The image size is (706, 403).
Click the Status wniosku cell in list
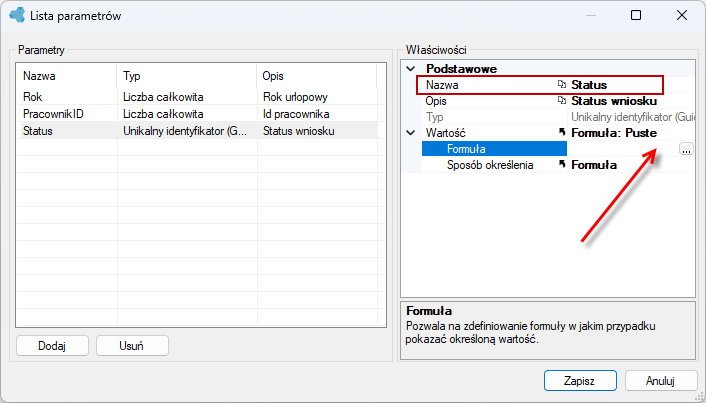pyautogui.click(x=298, y=131)
